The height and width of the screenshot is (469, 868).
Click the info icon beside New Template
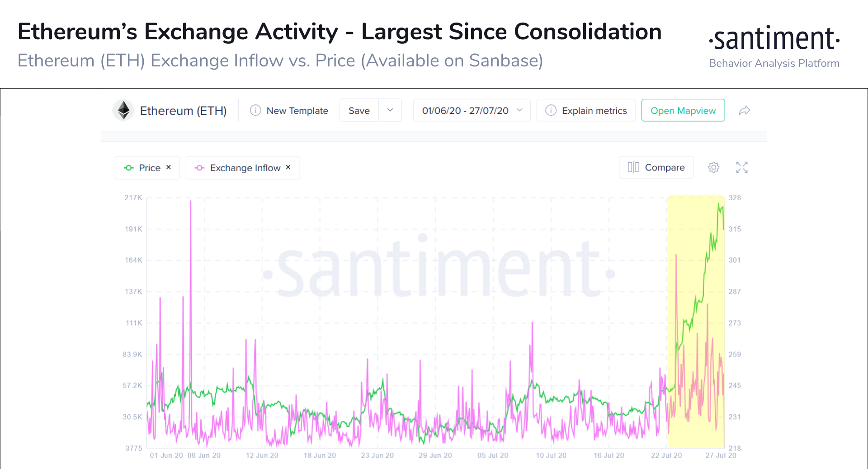255,110
